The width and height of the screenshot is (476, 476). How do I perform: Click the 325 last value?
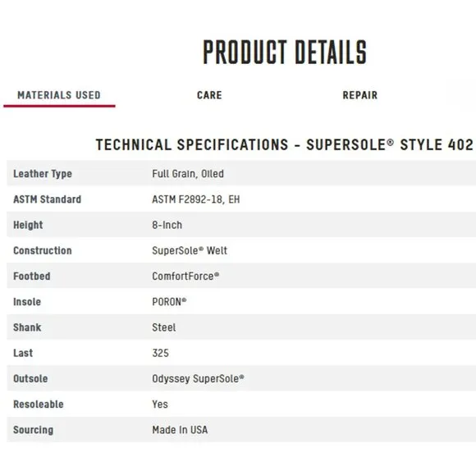pos(160,353)
